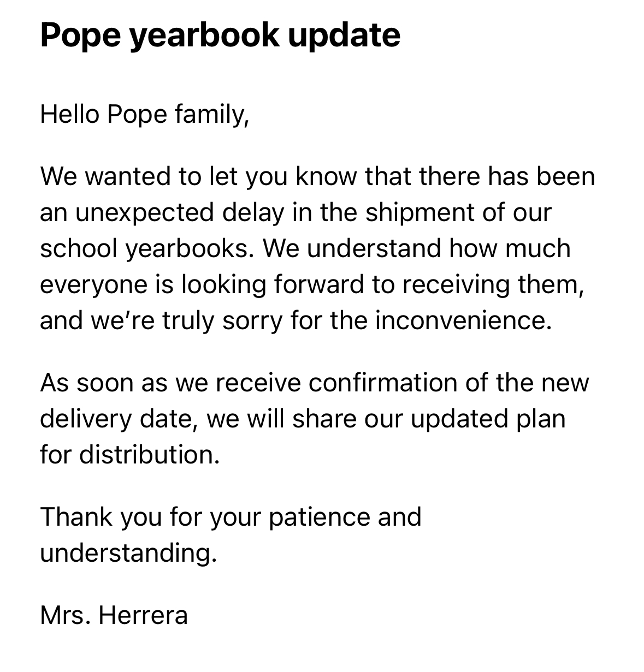Click the words 'for distribution.'
Image resolution: width=644 pixels, height=672 pixels.
point(130,455)
